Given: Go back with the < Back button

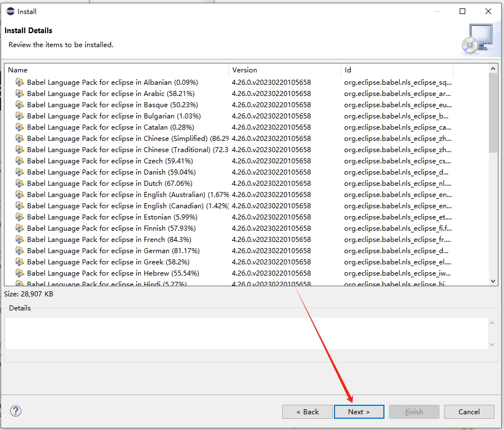Looking at the screenshot, I should click(308, 411).
